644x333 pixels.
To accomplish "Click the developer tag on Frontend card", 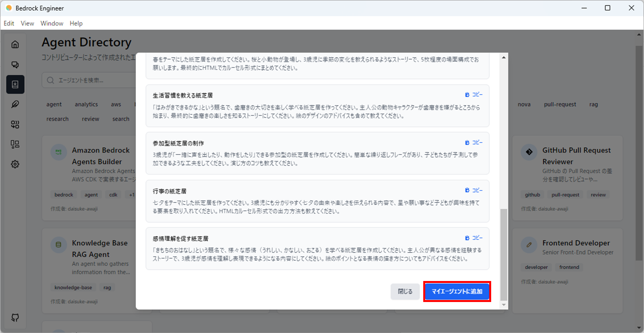I will [x=536, y=267].
